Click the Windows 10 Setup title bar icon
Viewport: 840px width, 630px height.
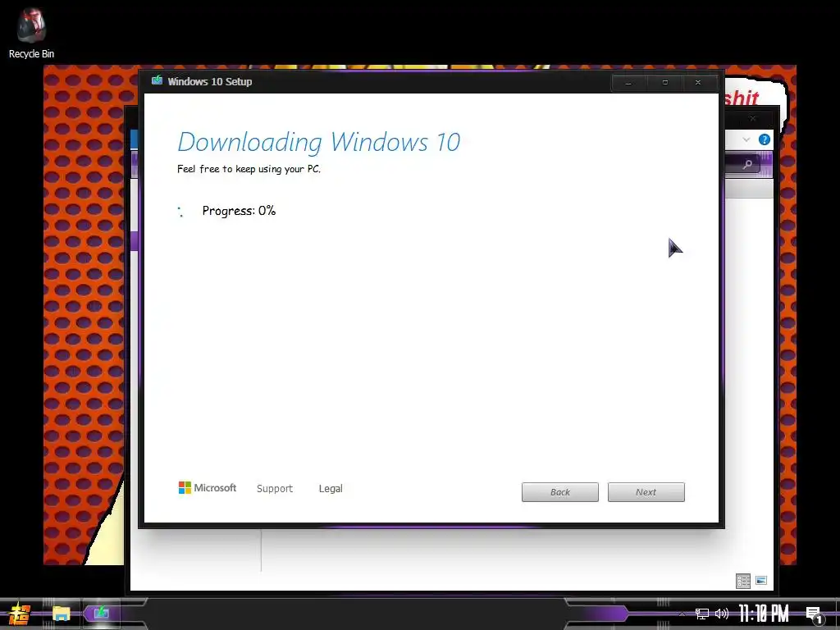point(157,81)
